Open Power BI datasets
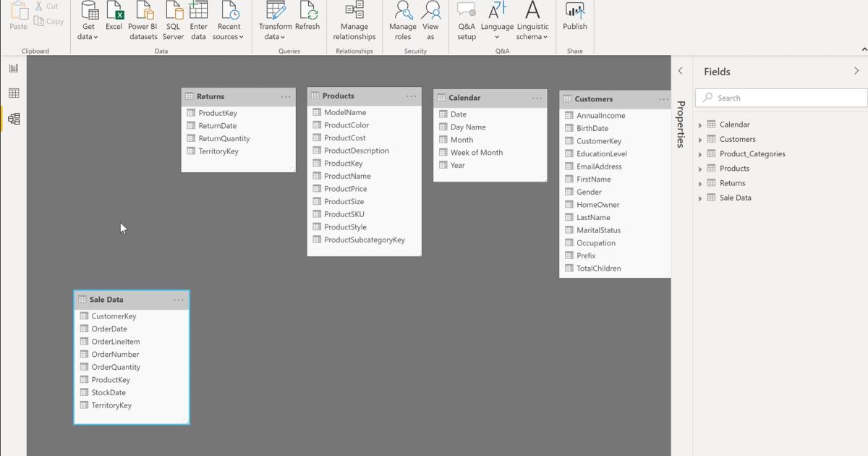 pyautogui.click(x=142, y=22)
